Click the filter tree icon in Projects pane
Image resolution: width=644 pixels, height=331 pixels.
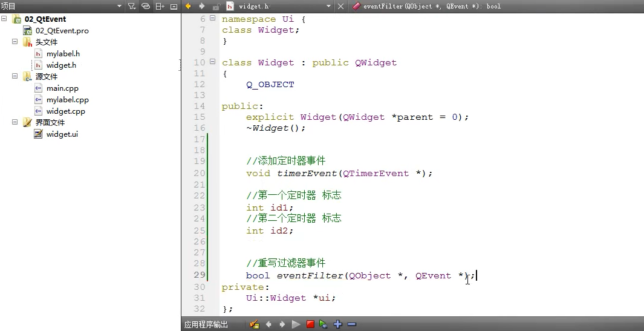click(132, 6)
